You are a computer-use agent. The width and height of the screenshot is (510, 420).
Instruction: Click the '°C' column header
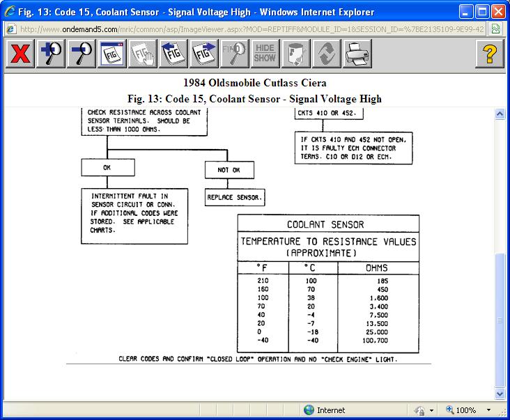coord(310,268)
